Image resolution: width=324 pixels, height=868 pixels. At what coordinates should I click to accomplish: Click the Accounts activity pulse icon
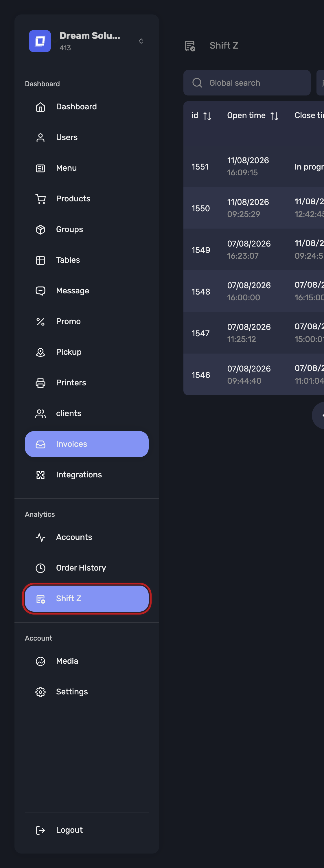[x=41, y=537]
